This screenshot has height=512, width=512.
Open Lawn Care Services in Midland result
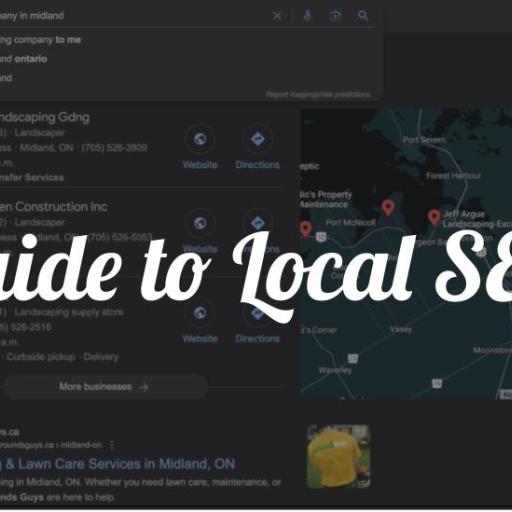point(117,464)
